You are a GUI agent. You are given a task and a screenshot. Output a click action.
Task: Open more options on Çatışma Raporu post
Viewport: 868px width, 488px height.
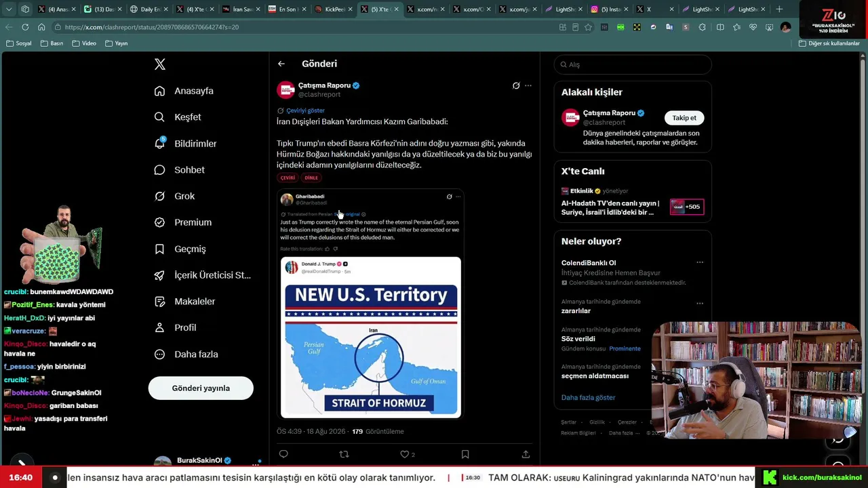click(x=528, y=86)
